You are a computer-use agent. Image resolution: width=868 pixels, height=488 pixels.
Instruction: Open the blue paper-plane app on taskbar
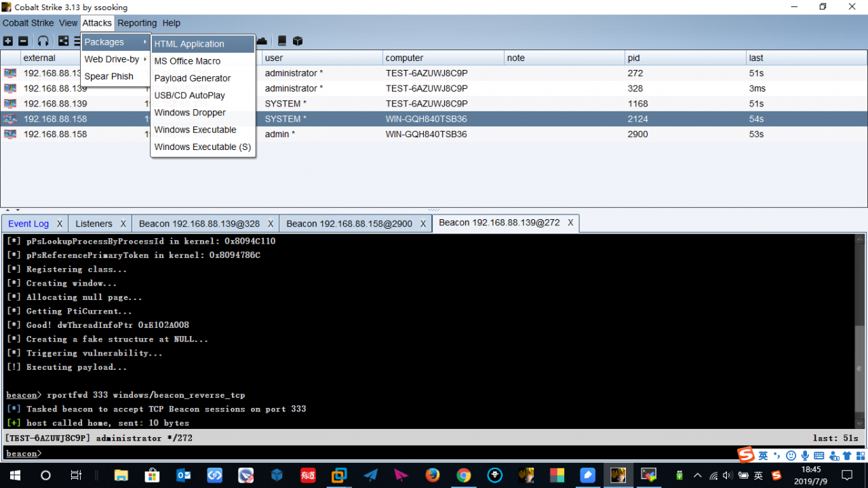point(370,475)
